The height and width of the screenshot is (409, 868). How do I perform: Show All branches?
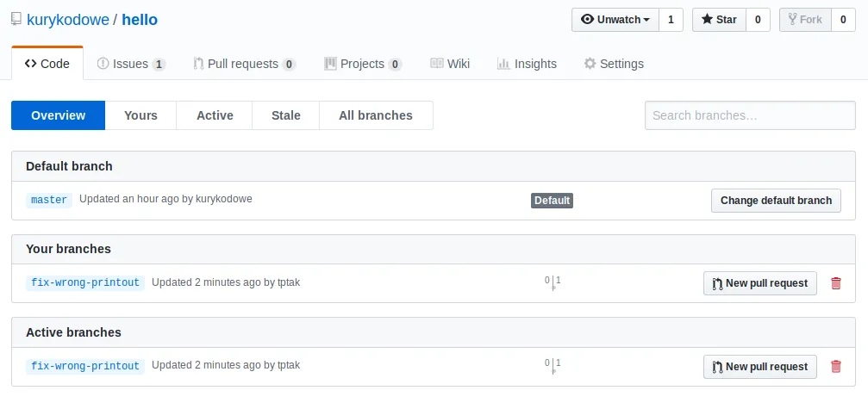376,115
